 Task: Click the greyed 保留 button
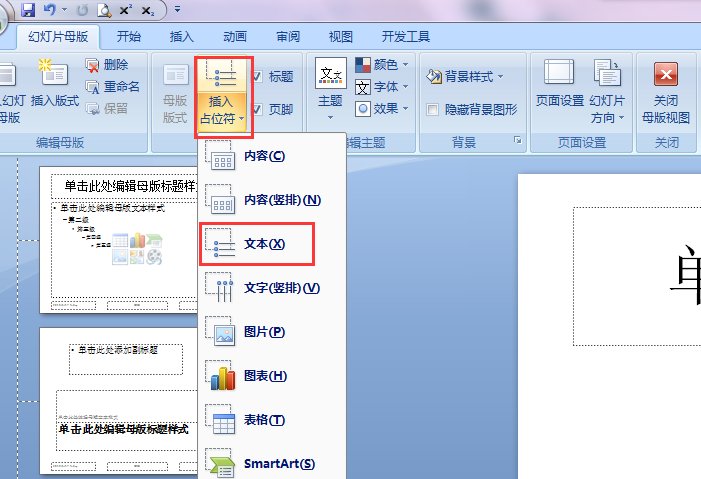point(107,108)
